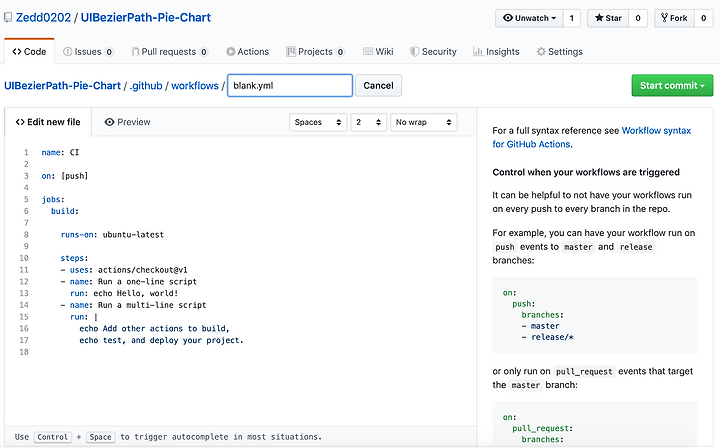Go to the .github breadcrumb folder

point(146,85)
